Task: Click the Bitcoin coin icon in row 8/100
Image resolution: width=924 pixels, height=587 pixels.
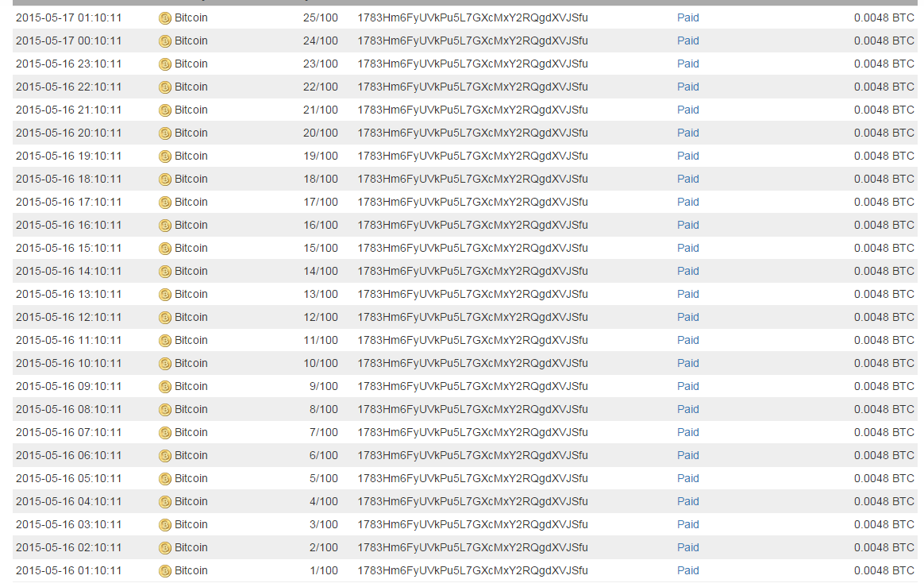Action: [x=165, y=410]
